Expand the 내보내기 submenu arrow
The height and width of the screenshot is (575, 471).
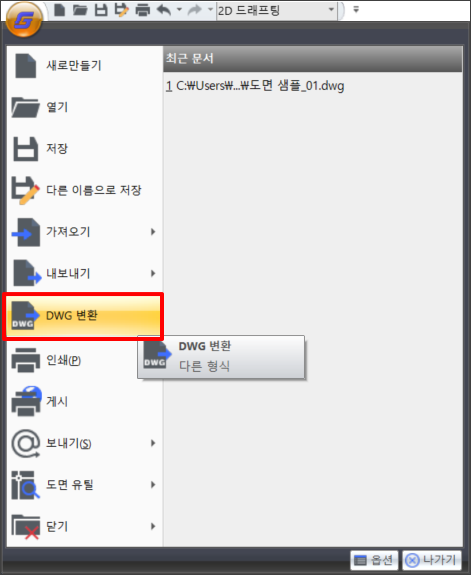[x=153, y=273]
